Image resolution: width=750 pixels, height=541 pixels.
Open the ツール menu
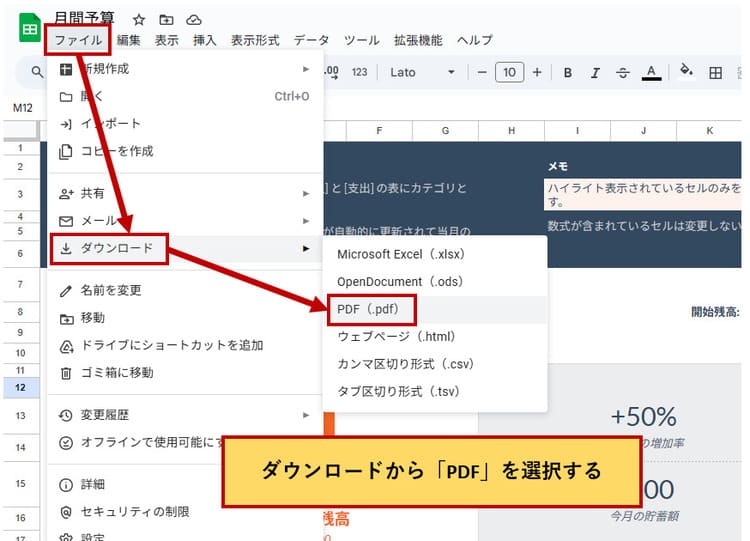[x=362, y=40]
